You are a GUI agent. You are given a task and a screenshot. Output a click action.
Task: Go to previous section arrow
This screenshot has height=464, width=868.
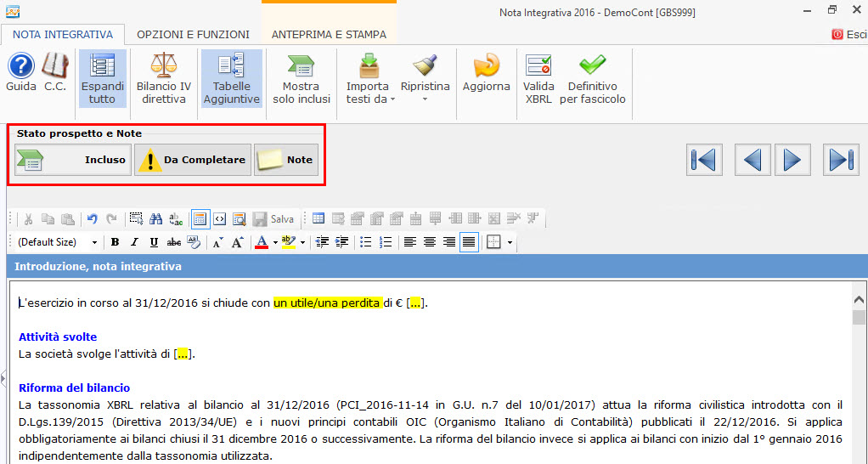[x=752, y=160]
